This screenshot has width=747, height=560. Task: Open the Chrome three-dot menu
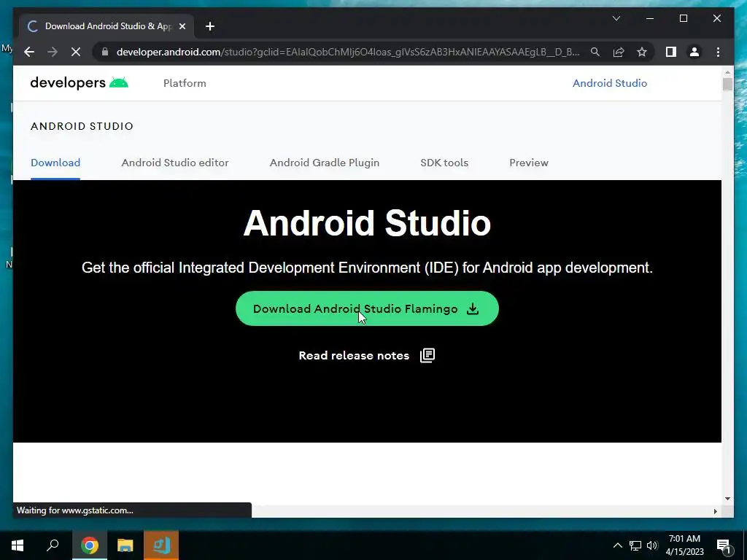[x=718, y=52]
